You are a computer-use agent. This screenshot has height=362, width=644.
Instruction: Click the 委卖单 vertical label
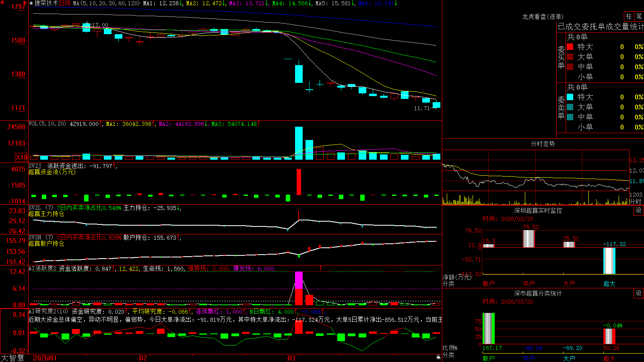click(561, 107)
